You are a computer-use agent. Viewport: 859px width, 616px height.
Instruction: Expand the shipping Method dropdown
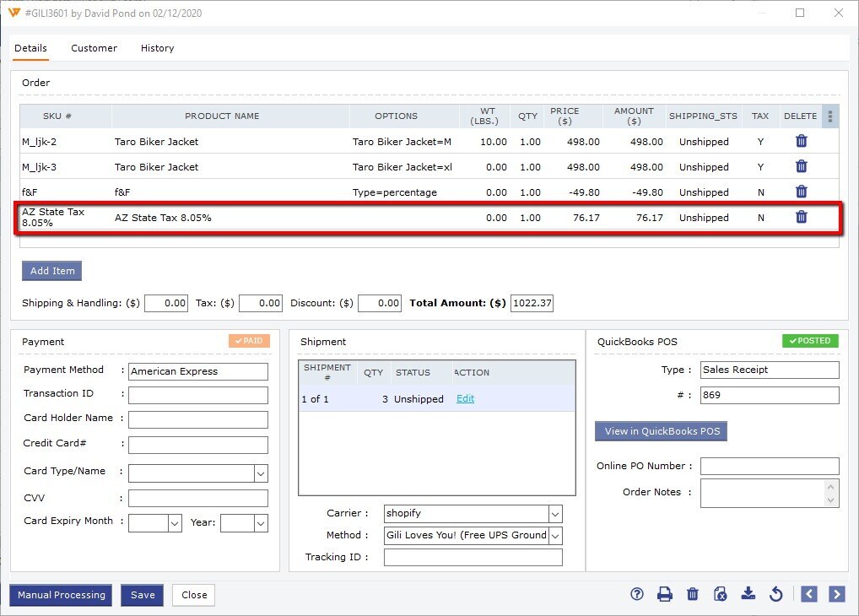tap(554, 535)
